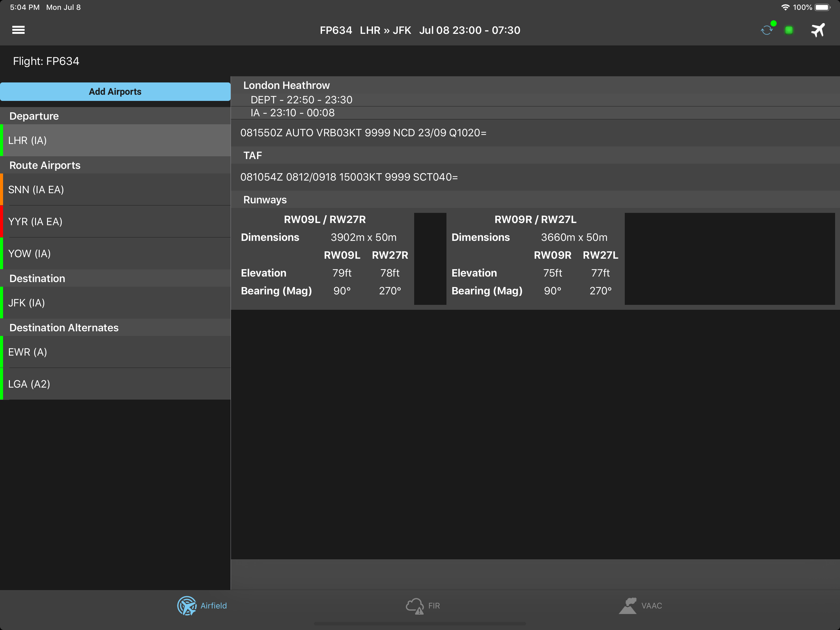Tap the airplane icon in header

tap(818, 30)
